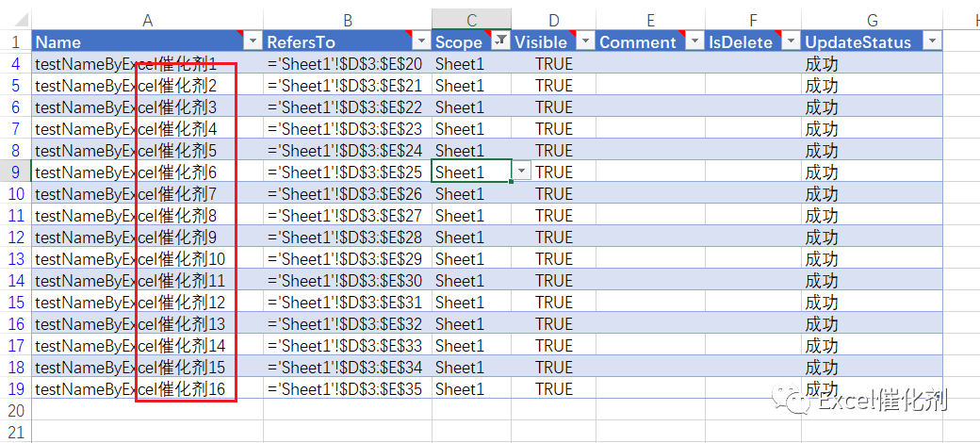Select row 9 header

click(16, 172)
